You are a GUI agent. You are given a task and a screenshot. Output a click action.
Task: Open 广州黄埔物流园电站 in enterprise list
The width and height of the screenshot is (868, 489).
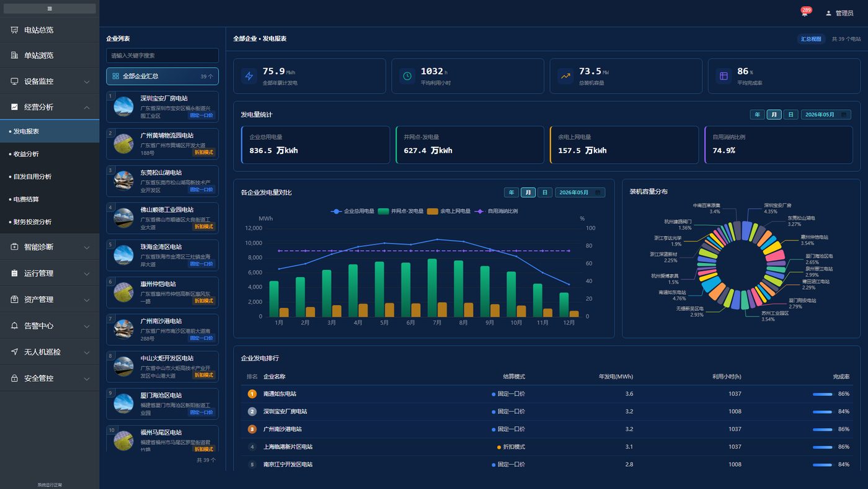(x=162, y=144)
